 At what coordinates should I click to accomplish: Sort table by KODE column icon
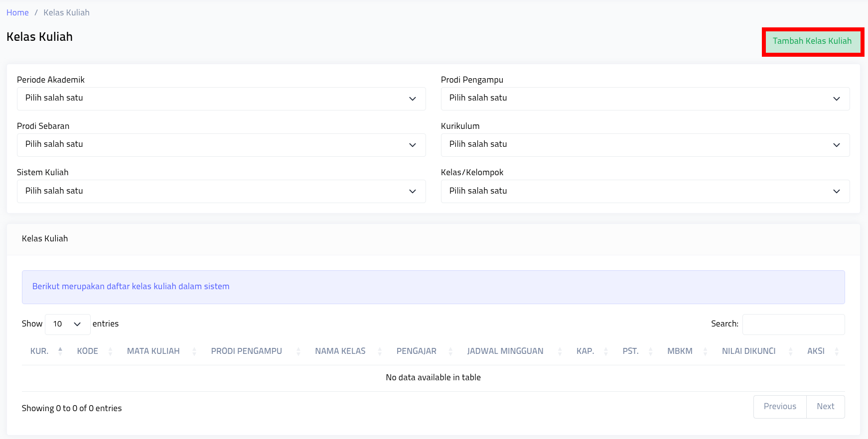110,351
